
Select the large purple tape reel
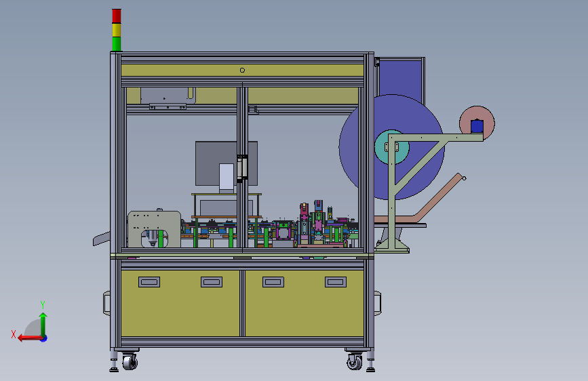(391, 147)
